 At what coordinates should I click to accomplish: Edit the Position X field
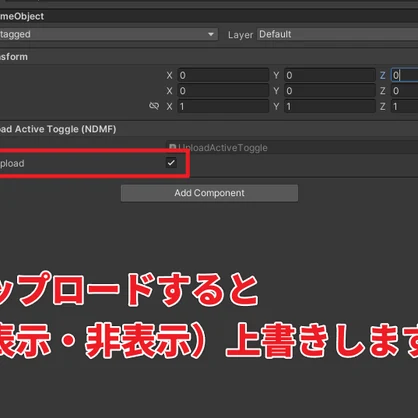coord(223,75)
